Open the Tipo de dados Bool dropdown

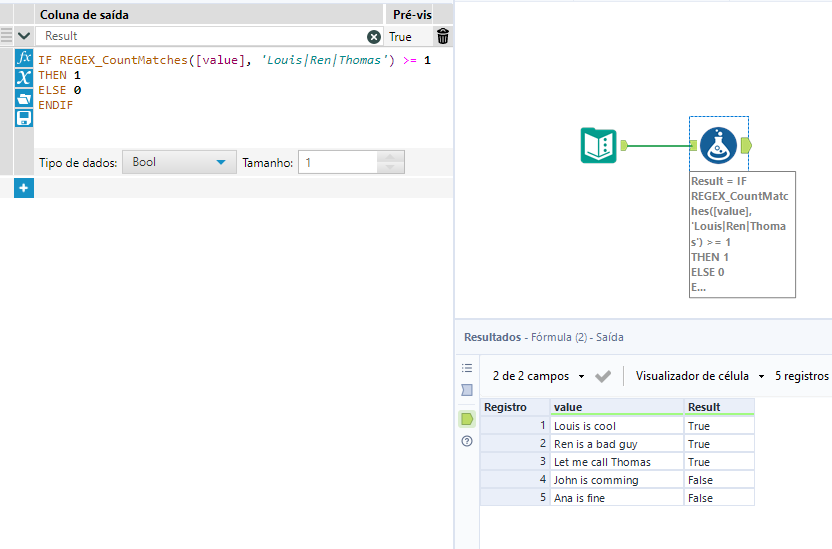pos(179,162)
